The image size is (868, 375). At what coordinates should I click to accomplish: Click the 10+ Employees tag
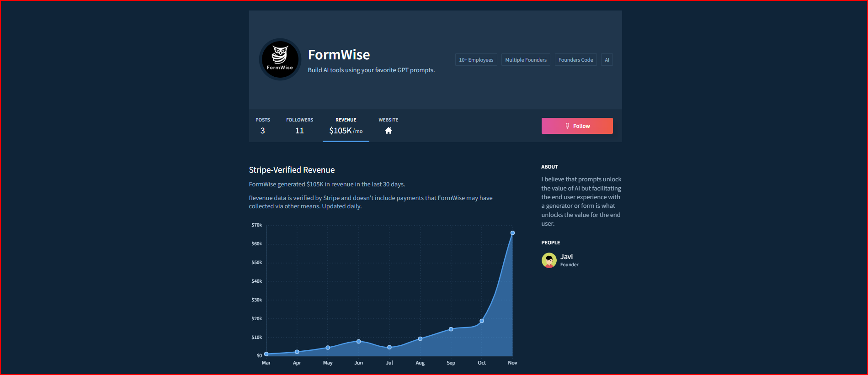476,60
